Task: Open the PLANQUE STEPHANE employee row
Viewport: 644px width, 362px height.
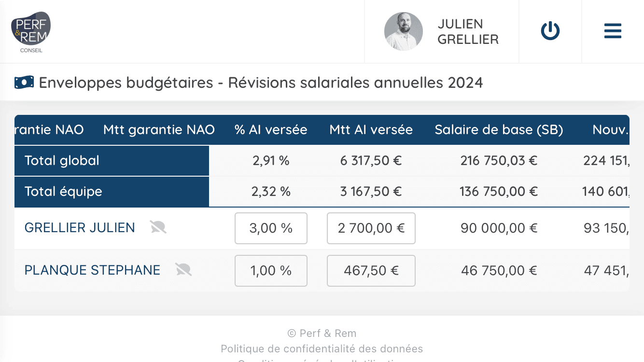Action: tap(92, 270)
